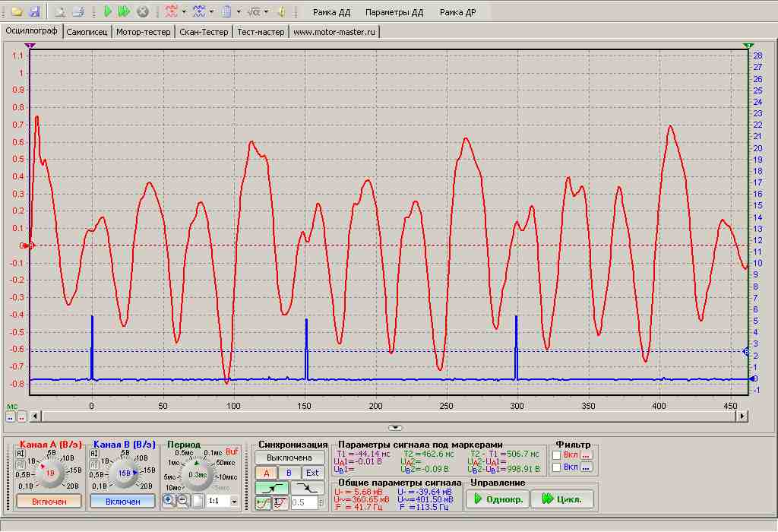
Task: Click the horizontal scrollbar right arrow
Action: click(742, 416)
